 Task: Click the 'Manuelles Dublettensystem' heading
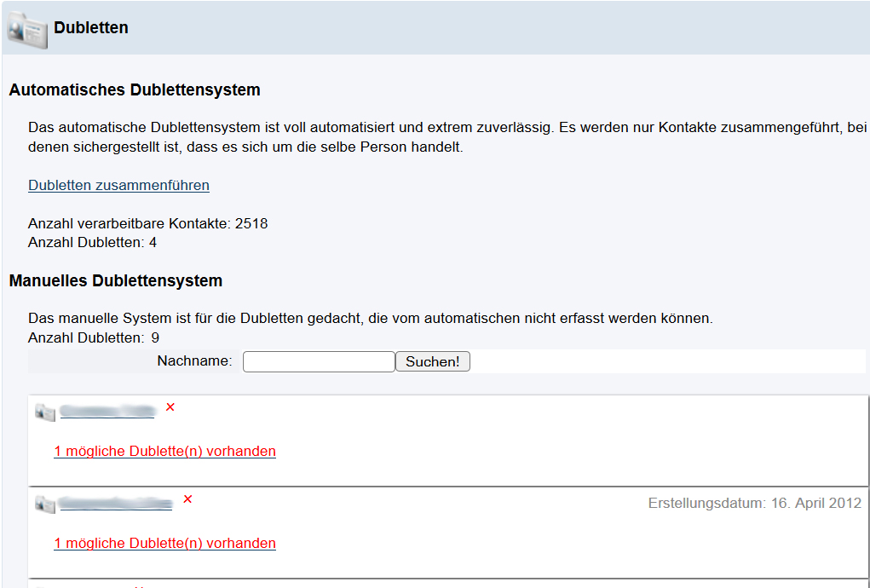tap(116, 280)
